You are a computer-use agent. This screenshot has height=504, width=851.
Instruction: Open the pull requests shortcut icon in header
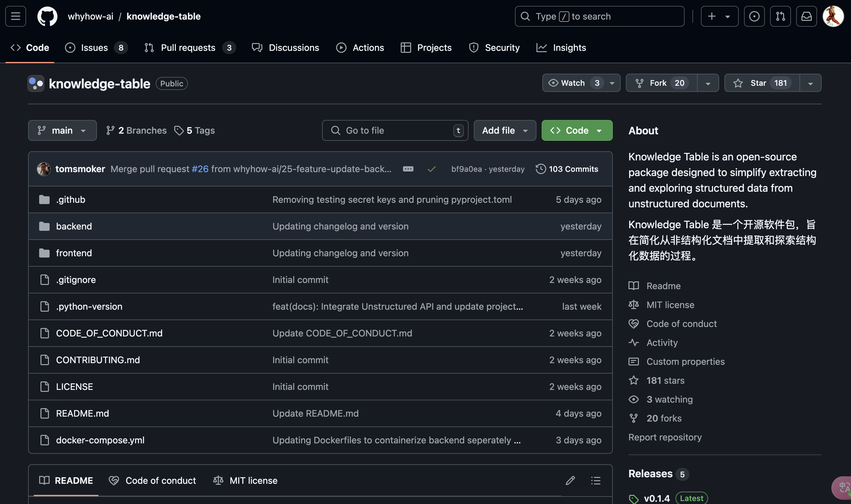click(x=780, y=16)
